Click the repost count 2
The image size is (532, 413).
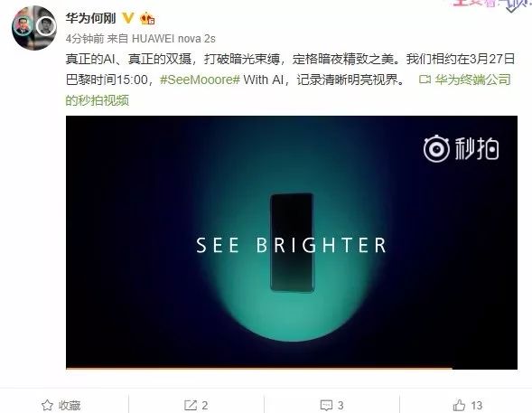pos(205,405)
